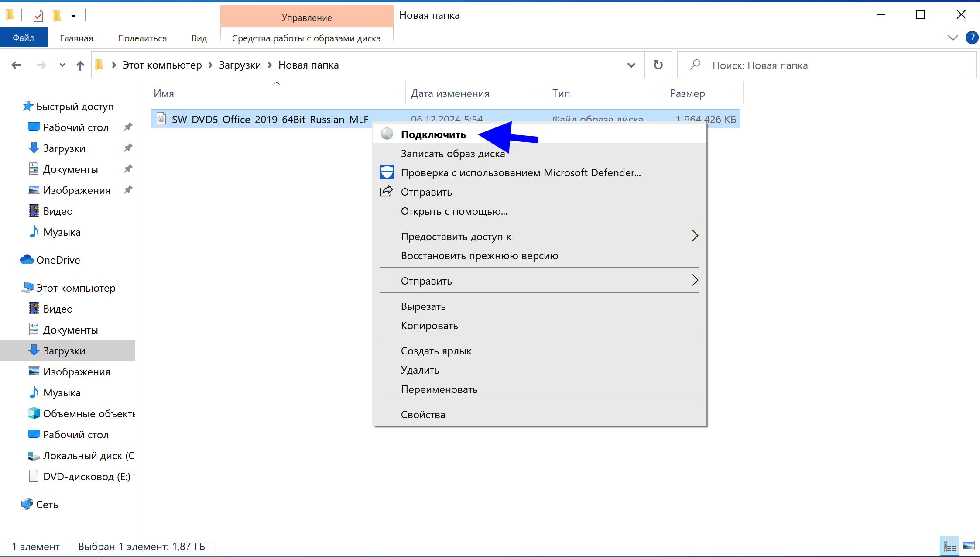Open Видео under Этот компьютер
The image size is (980, 557).
click(58, 309)
